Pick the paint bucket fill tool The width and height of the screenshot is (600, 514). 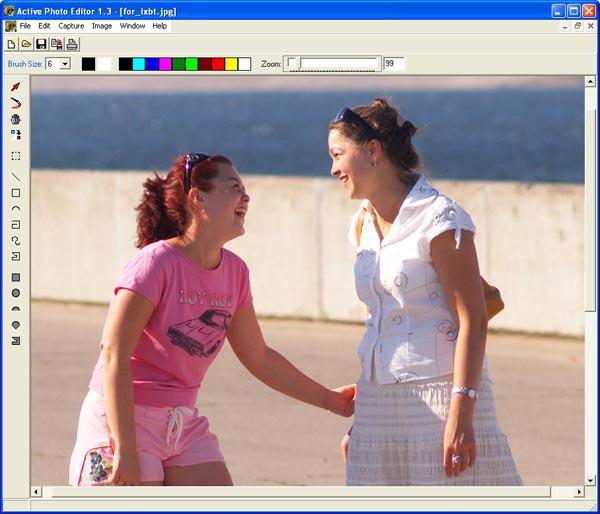pyautogui.click(x=15, y=119)
